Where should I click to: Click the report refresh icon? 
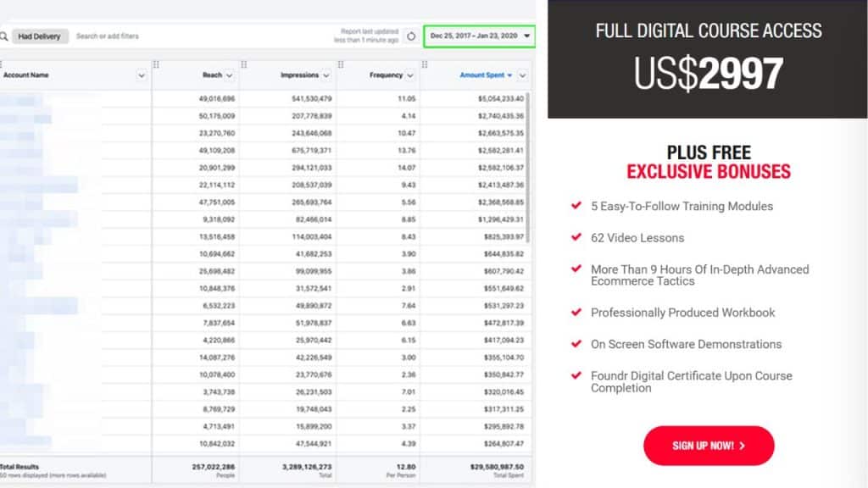(x=410, y=36)
